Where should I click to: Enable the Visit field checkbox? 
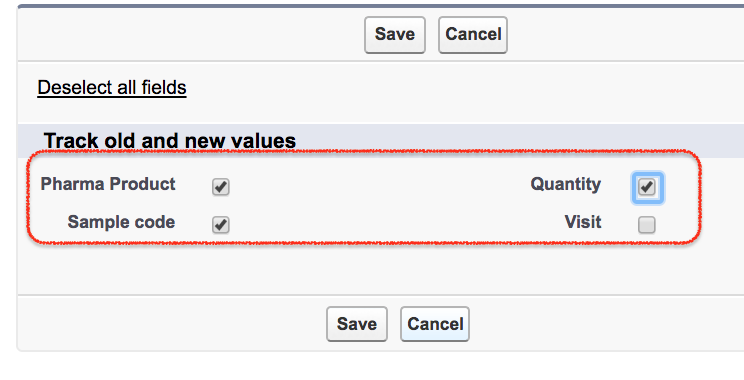coord(647,224)
